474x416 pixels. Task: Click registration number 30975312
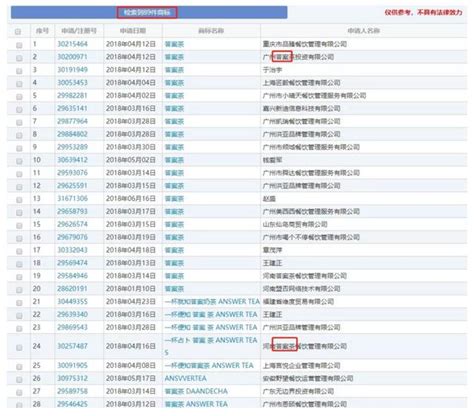pyautogui.click(x=72, y=378)
